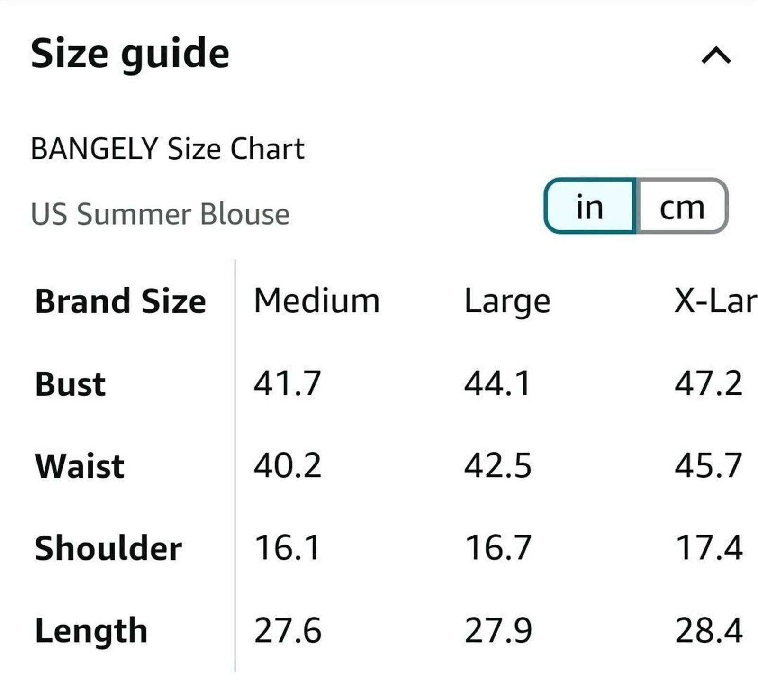This screenshot has width=758, height=700.
Task: Click the US Summer Blouse label
Action: 160,214
